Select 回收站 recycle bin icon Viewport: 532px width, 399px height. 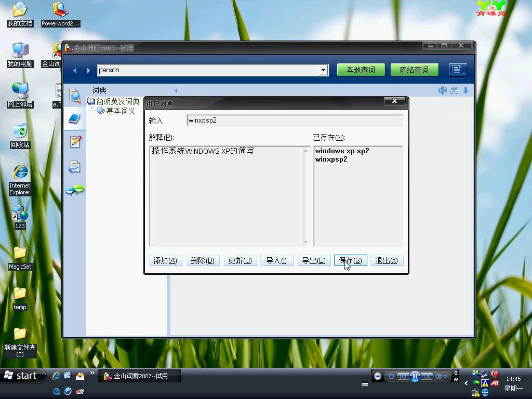pos(20,136)
